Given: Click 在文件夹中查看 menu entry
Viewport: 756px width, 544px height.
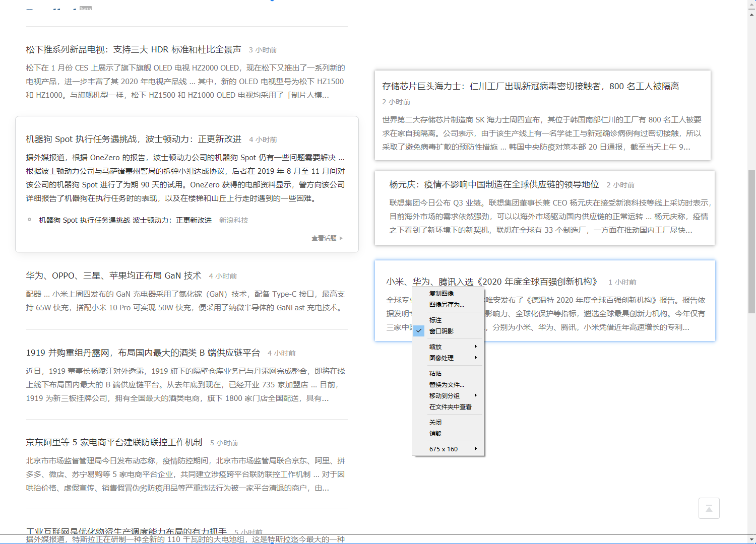Looking at the screenshot, I should (448, 406).
